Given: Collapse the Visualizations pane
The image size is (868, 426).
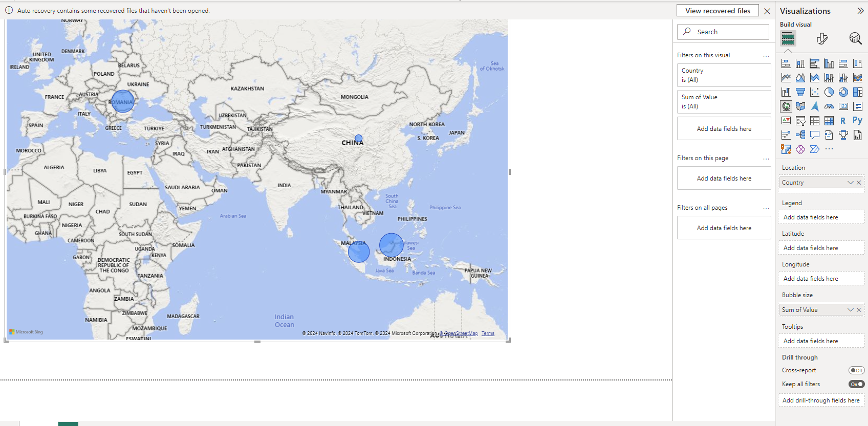Looking at the screenshot, I should click(x=860, y=11).
